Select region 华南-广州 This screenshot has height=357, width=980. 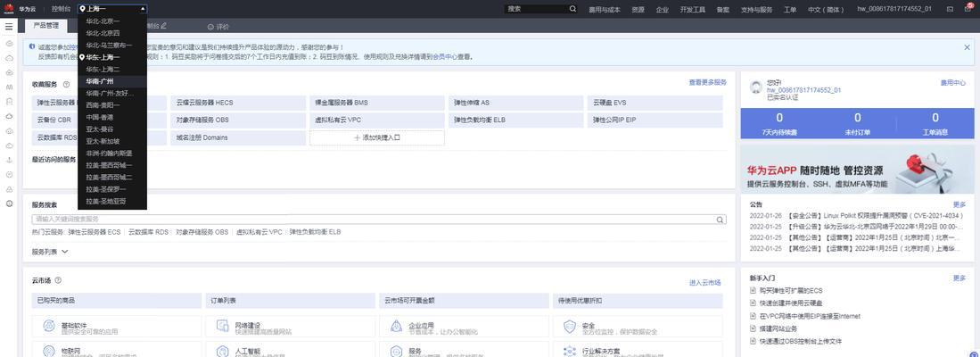(112, 81)
